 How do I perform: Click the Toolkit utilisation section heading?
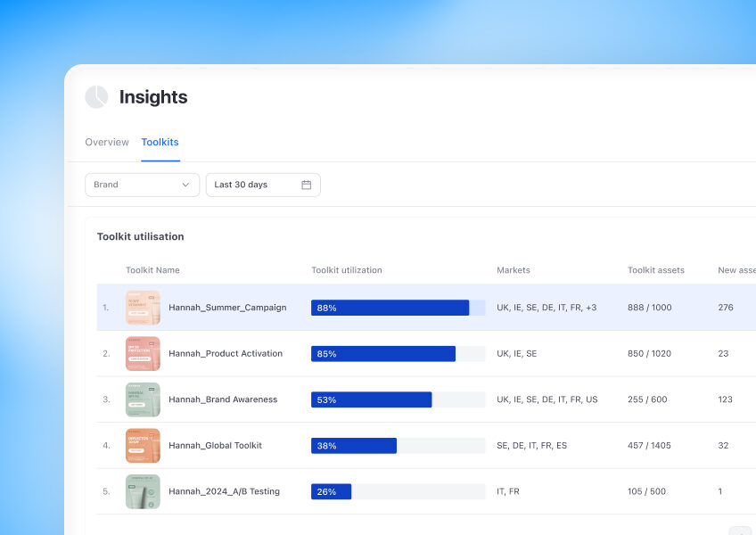click(140, 236)
